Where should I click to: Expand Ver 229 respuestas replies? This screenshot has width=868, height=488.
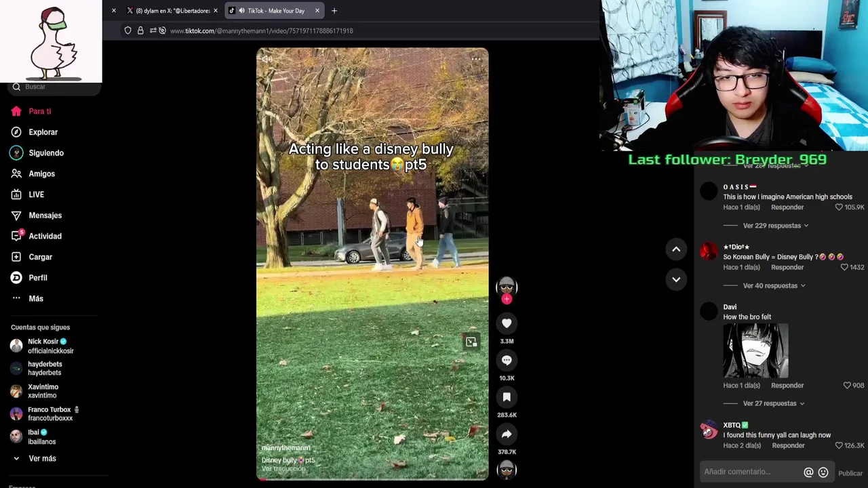click(x=776, y=226)
